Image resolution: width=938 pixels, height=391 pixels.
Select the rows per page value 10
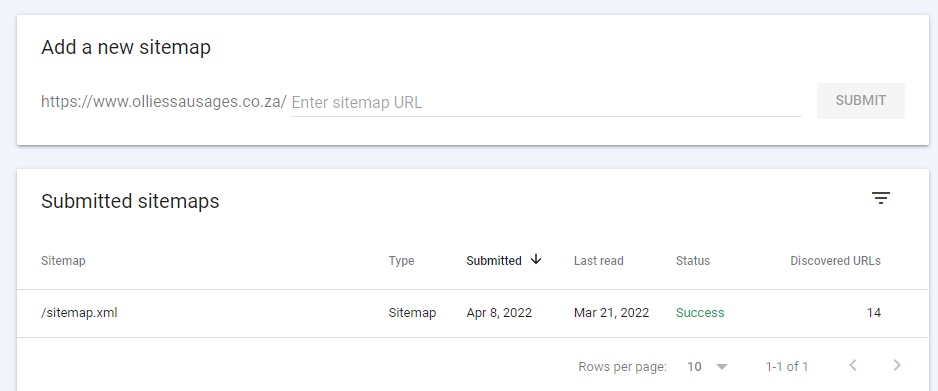coord(694,366)
